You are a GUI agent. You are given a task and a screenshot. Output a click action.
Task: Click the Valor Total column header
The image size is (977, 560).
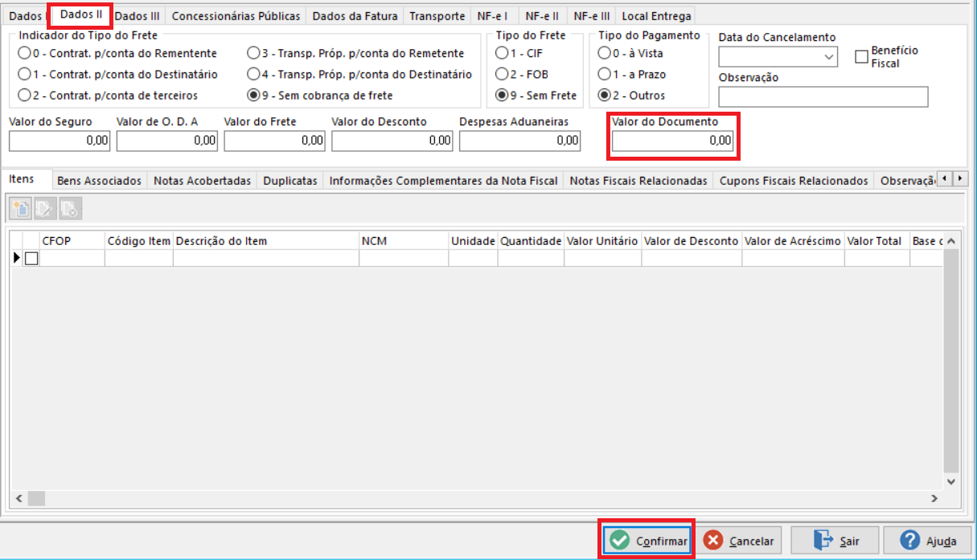click(876, 241)
